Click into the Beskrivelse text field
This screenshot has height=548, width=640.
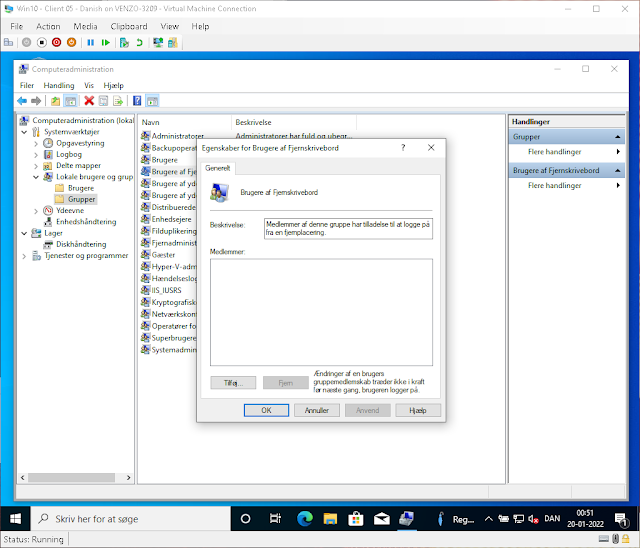348,229
